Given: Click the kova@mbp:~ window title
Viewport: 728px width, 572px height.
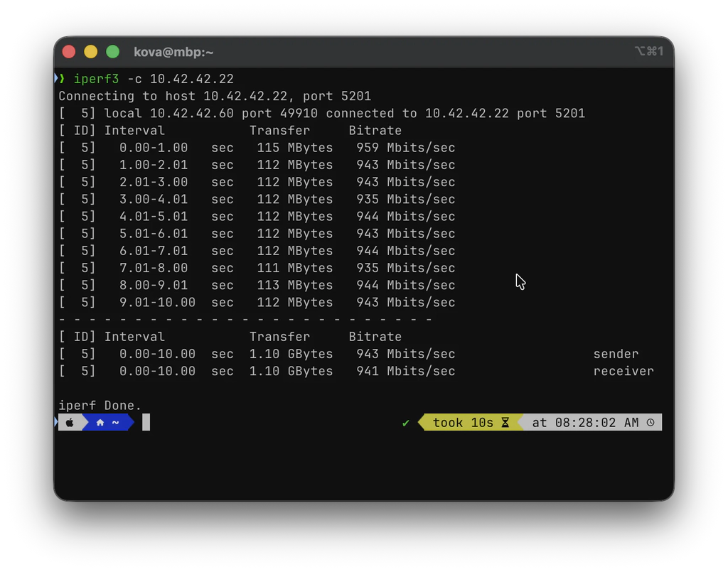Looking at the screenshot, I should (173, 52).
